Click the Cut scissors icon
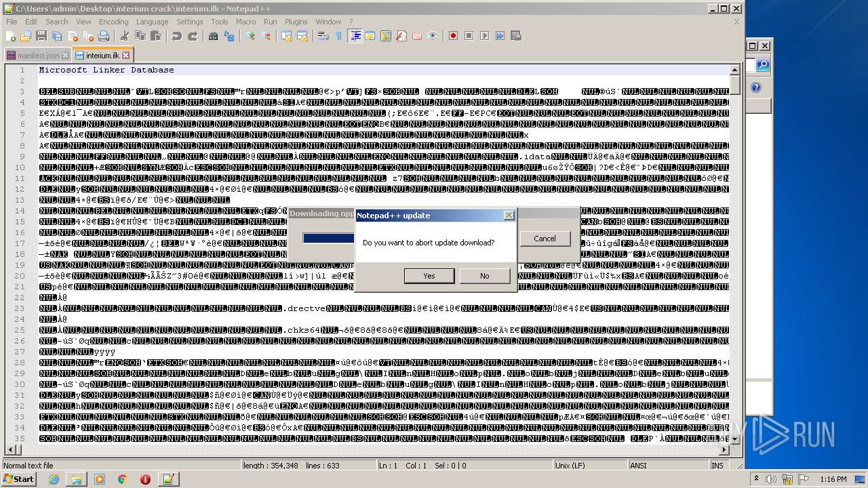This screenshot has width=868, height=488. pyautogui.click(x=124, y=36)
